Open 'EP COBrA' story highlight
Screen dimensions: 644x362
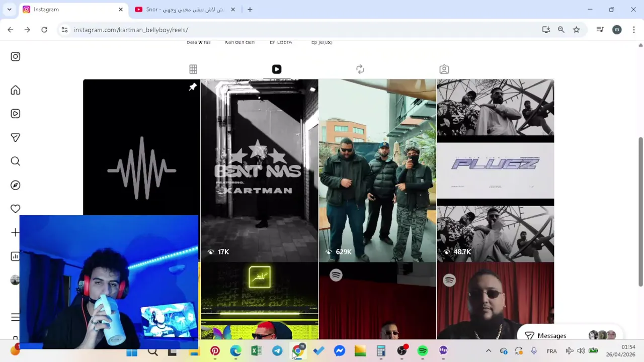281,42
